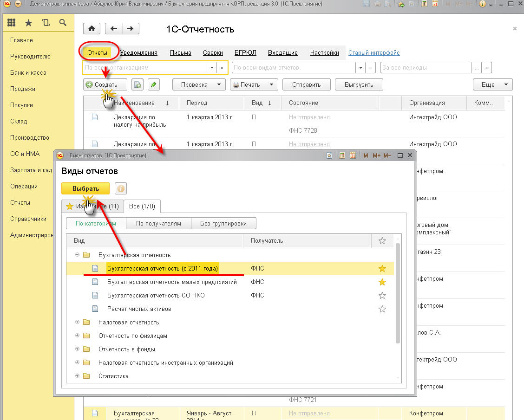The width and height of the screenshot is (524, 420).
Task: Open Все (170) tab in dialog
Action: (x=142, y=207)
